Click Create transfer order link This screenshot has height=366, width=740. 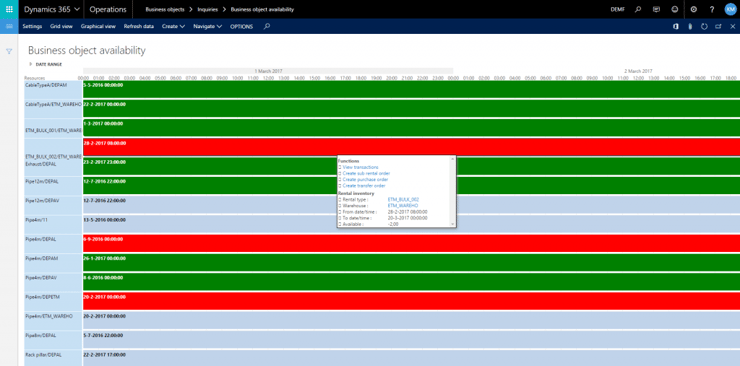tap(364, 185)
